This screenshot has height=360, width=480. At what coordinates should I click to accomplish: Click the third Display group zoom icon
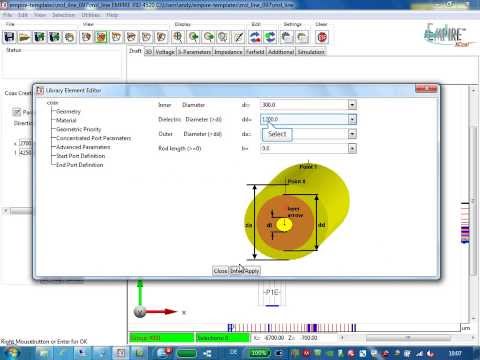(x=208, y=37)
